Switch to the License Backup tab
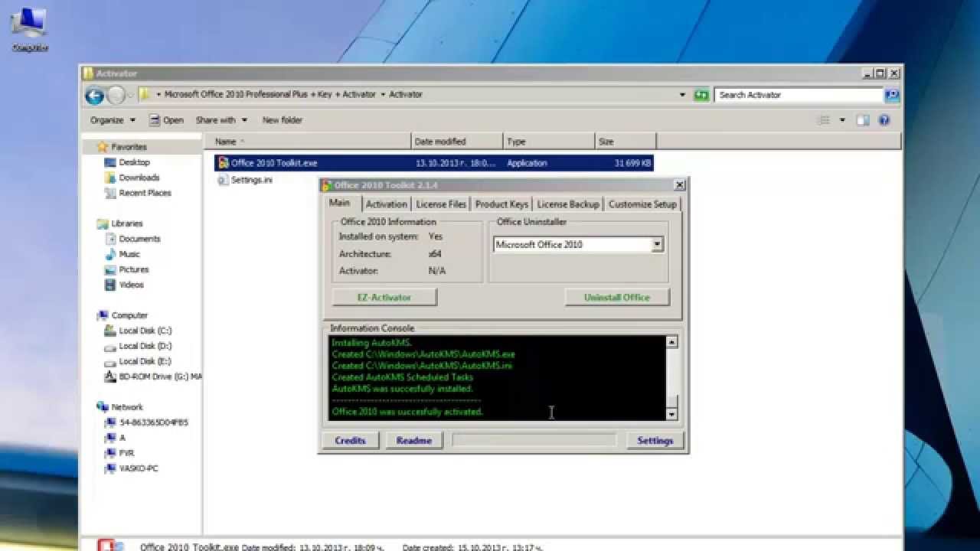This screenshot has width=980, height=551. pos(568,204)
